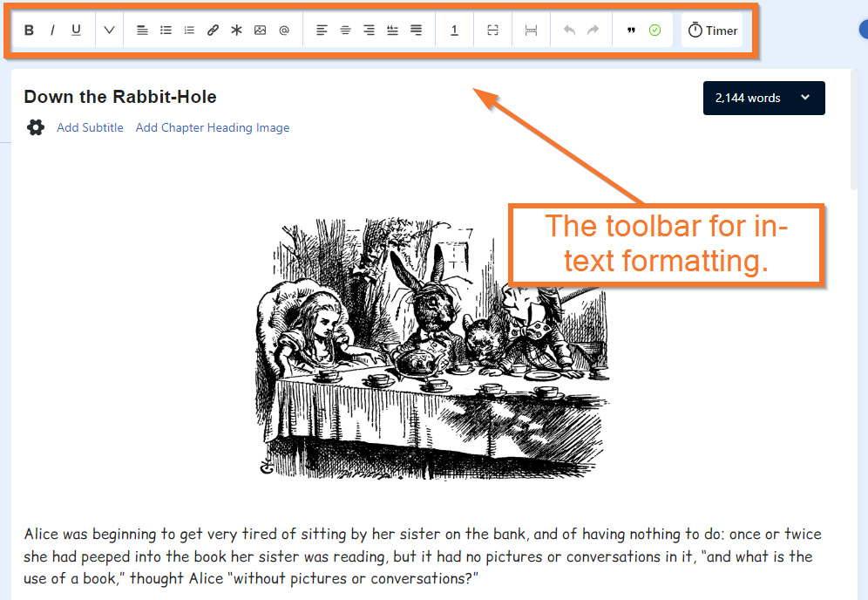Viewport: 868px width, 600px height.
Task: Apply block quote alignment icon
Action: pos(392,31)
